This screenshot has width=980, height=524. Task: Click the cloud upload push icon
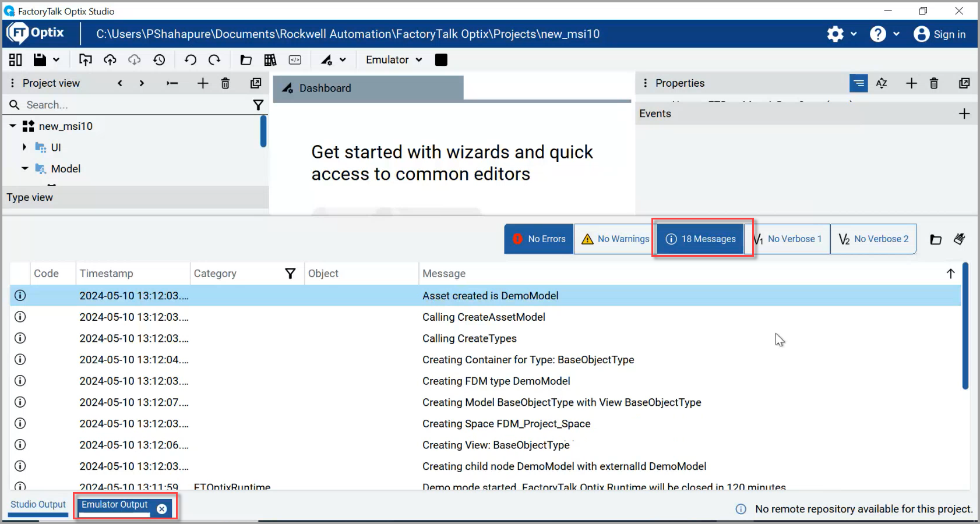coord(110,60)
